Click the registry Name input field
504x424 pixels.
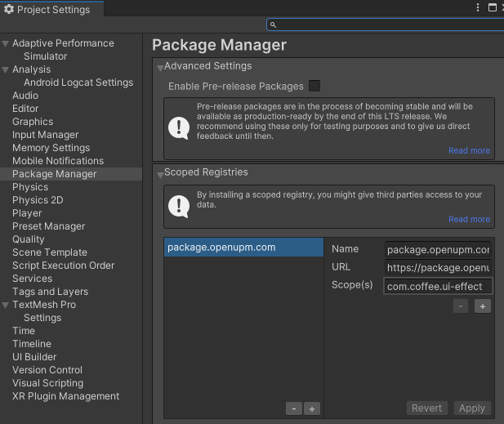(x=438, y=250)
